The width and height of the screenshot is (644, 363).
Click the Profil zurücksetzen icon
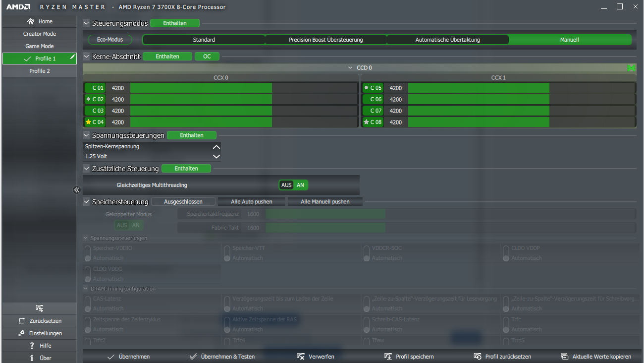[x=478, y=357]
